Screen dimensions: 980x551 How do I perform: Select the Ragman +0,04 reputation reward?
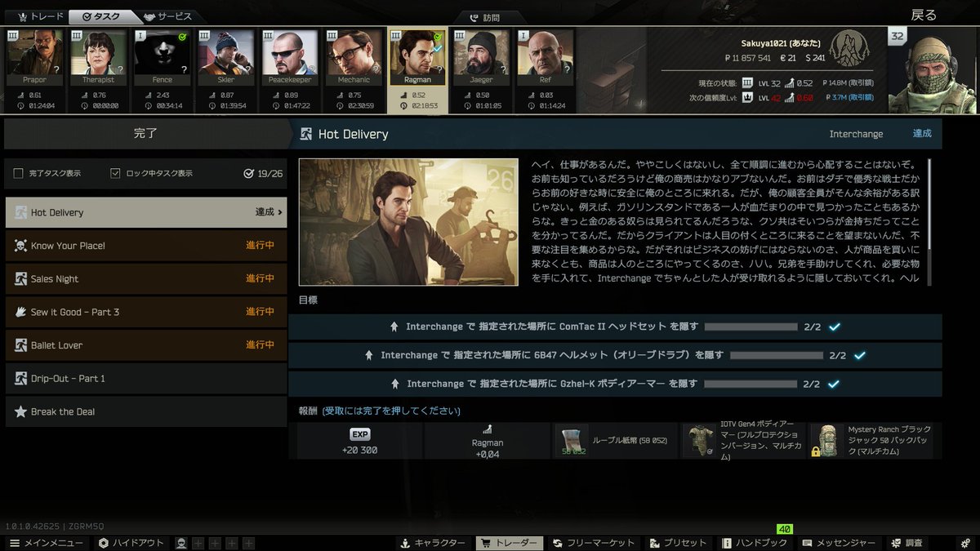coord(488,441)
